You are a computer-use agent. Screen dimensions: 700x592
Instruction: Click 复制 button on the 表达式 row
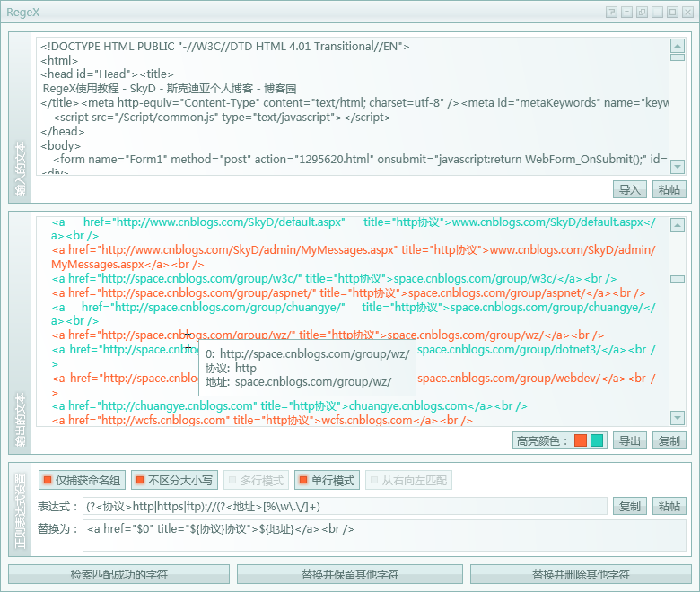pyautogui.click(x=630, y=506)
